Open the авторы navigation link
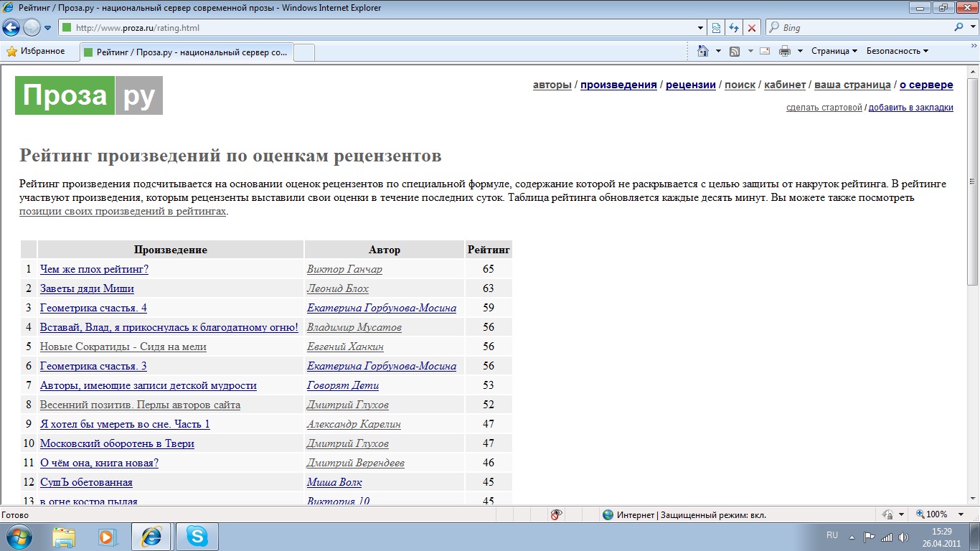 (552, 85)
